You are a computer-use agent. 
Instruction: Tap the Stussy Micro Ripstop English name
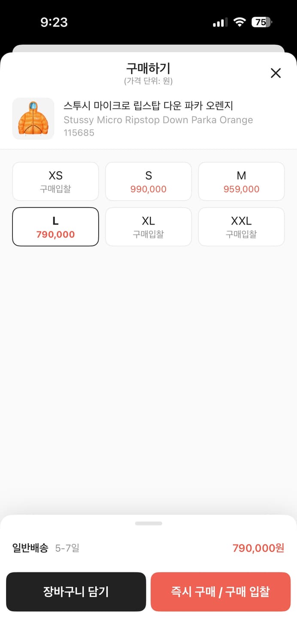(x=158, y=120)
